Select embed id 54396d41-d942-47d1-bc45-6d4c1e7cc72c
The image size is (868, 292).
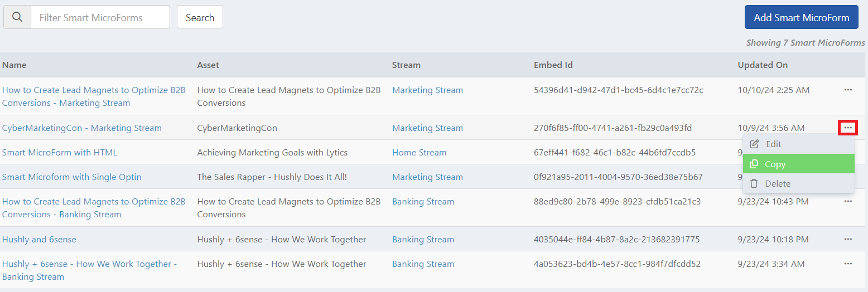click(619, 90)
